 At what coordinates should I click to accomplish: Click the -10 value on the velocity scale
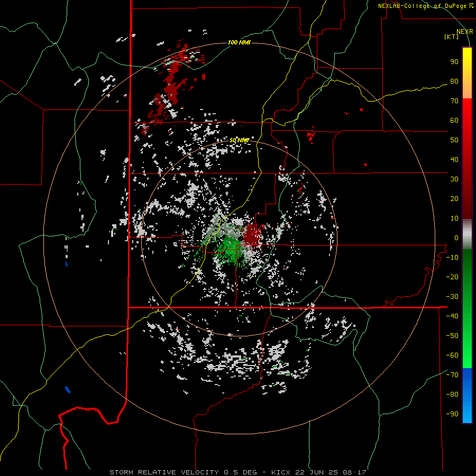coord(452,258)
